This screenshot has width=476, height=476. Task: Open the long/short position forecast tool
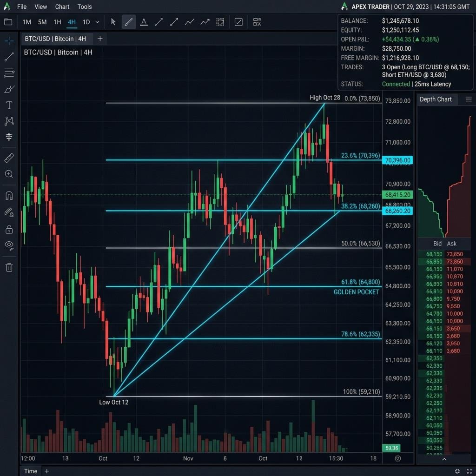point(9,137)
